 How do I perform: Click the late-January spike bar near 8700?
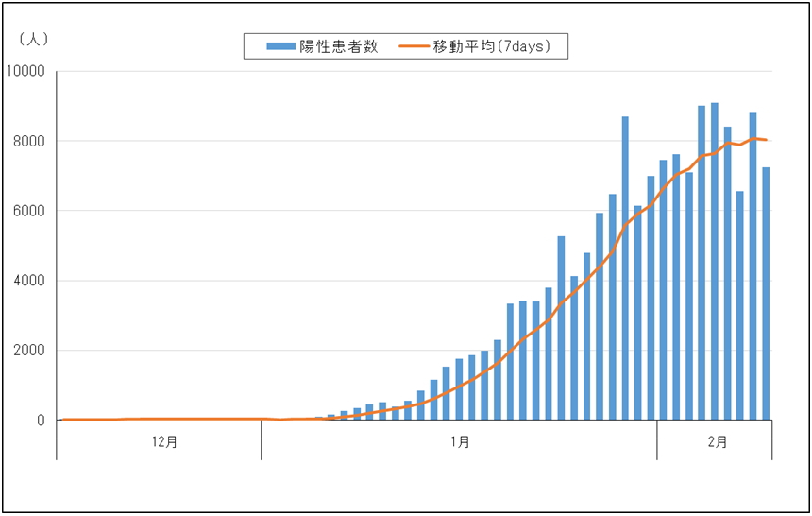(x=626, y=268)
